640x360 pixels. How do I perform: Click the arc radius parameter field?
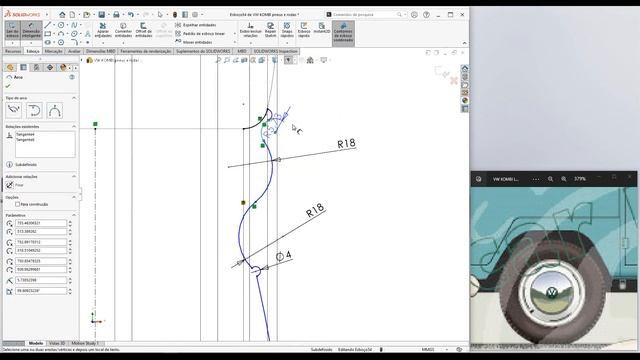pos(41,280)
